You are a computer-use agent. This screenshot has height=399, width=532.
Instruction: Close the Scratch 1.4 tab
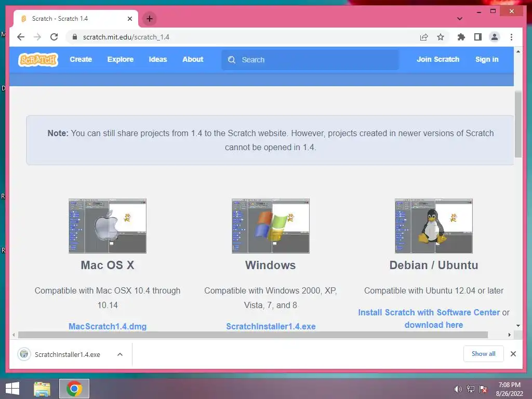pyautogui.click(x=129, y=19)
